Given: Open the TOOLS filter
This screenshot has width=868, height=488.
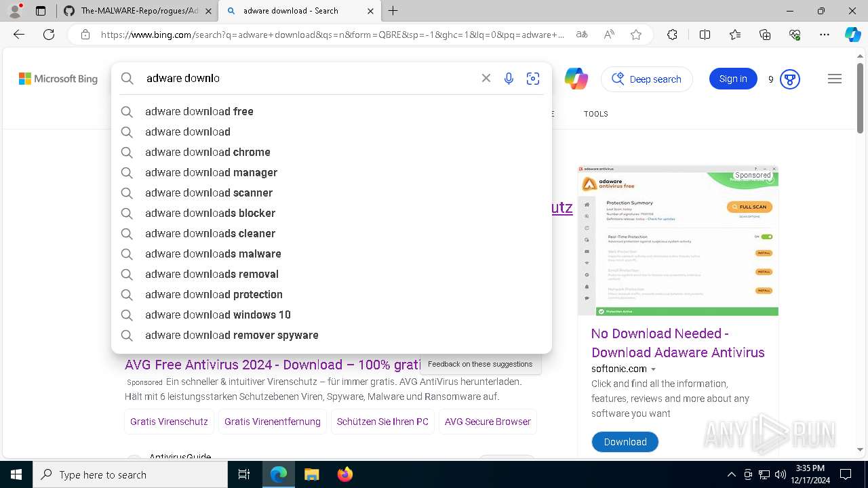Looking at the screenshot, I should point(596,114).
